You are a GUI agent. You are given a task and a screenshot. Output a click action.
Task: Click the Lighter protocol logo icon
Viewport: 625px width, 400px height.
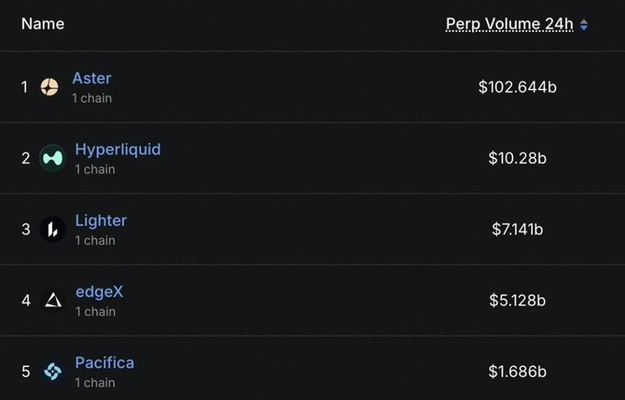click(x=52, y=229)
